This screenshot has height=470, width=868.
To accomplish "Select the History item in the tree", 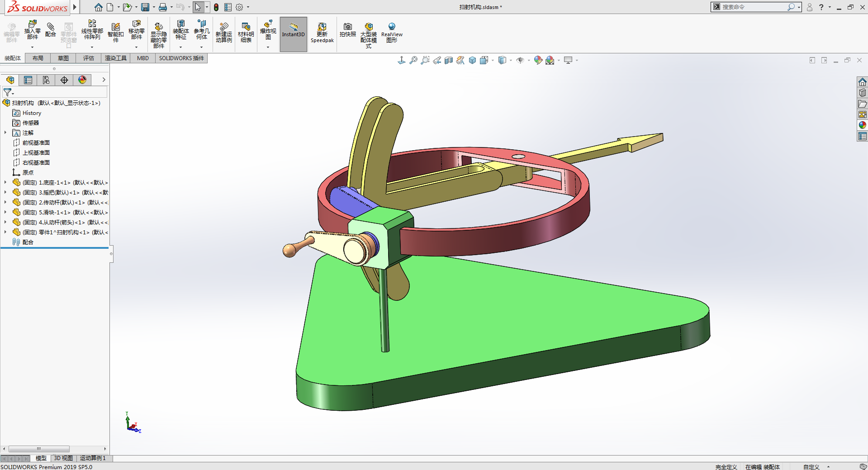I will 32,113.
